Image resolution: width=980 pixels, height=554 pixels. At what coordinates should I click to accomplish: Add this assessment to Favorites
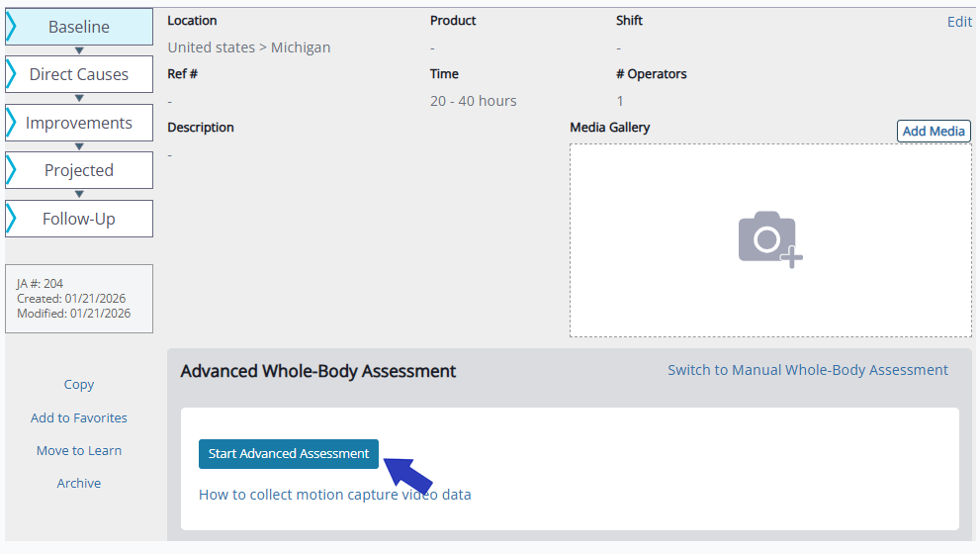79,417
